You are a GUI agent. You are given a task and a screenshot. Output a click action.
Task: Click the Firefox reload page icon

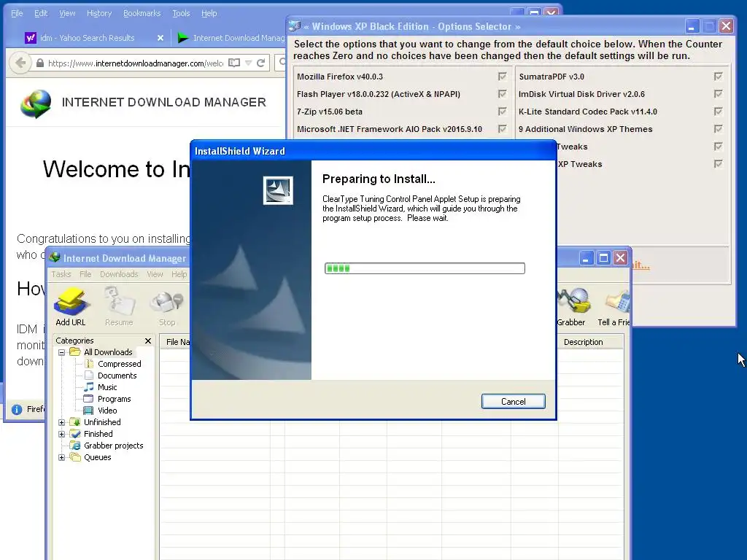(x=260, y=63)
